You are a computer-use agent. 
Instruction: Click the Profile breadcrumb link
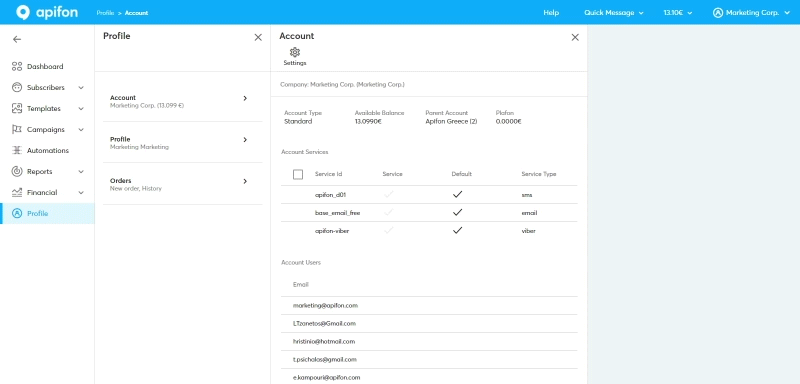tap(105, 13)
